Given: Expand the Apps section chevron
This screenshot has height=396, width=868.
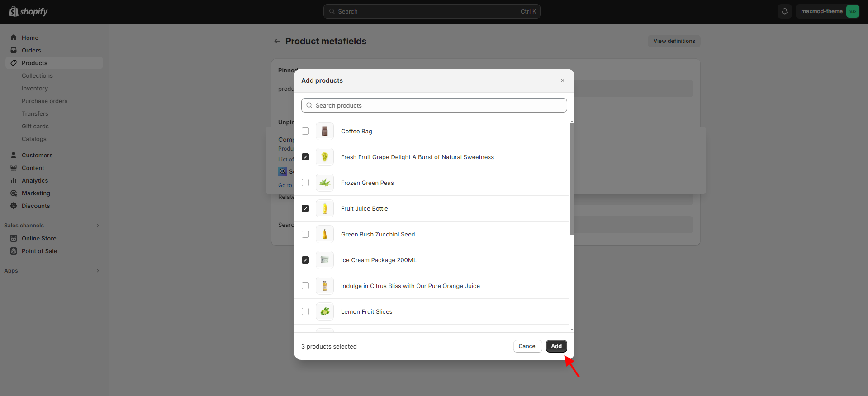Looking at the screenshot, I should click(x=97, y=271).
